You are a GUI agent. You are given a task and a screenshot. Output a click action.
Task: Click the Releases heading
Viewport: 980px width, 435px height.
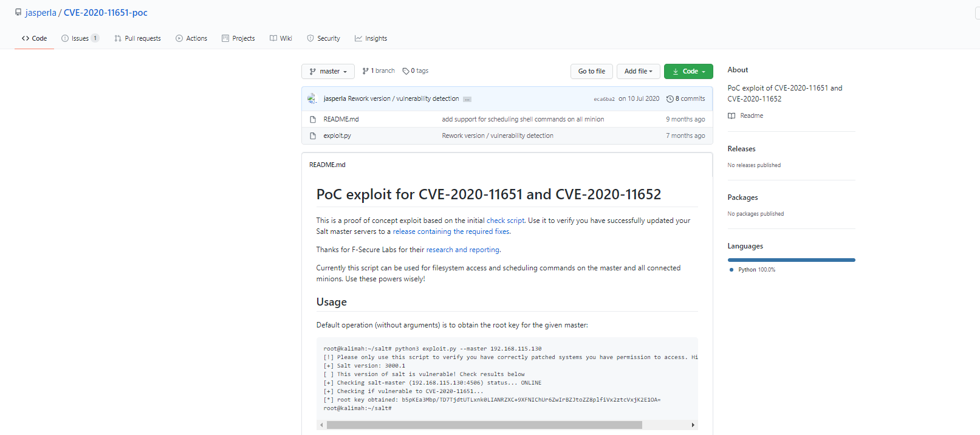click(742, 149)
